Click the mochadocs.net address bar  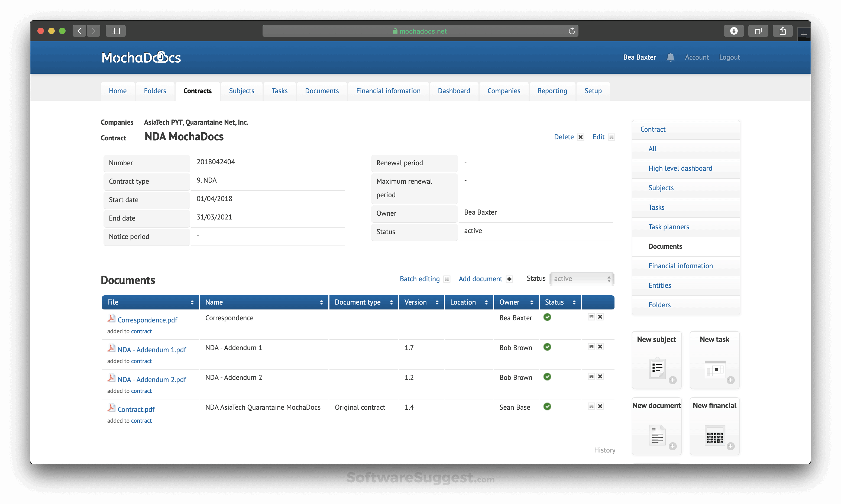click(x=420, y=31)
